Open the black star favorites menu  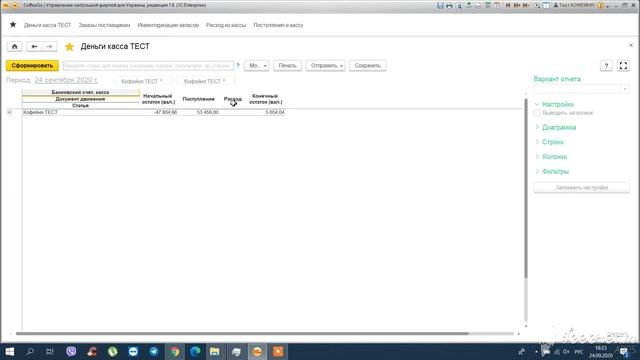pyautogui.click(x=13, y=24)
